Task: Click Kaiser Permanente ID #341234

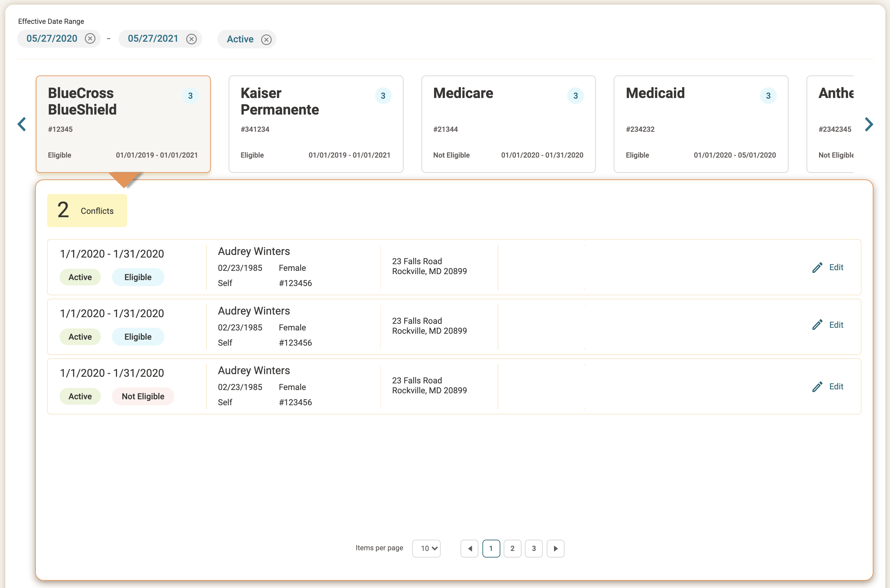Action: coord(255,129)
